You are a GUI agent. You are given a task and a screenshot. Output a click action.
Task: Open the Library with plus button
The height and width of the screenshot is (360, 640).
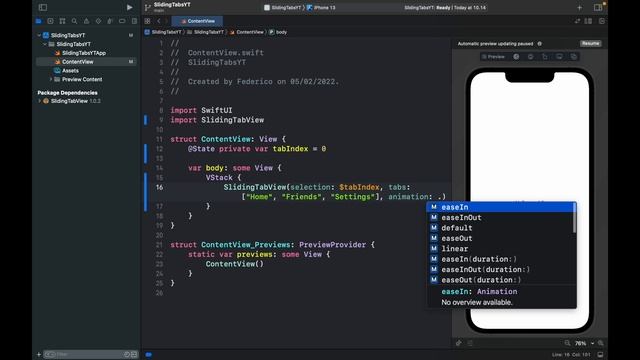tap(580, 7)
